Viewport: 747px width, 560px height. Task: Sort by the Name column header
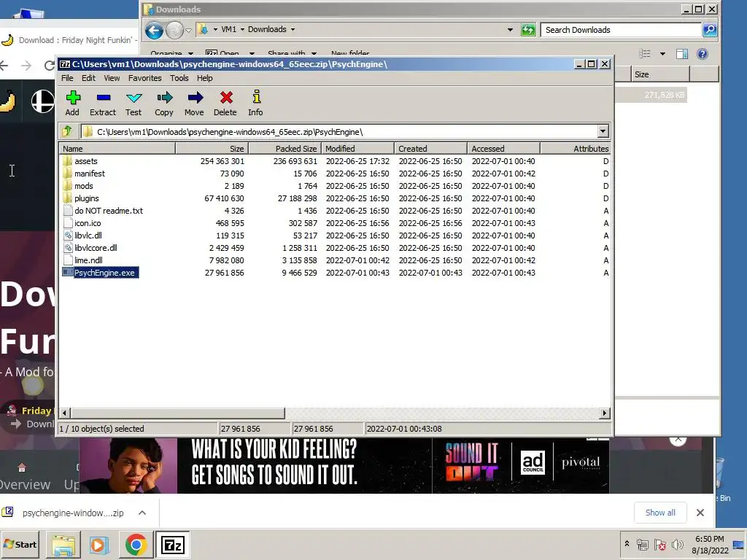coord(117,149)
